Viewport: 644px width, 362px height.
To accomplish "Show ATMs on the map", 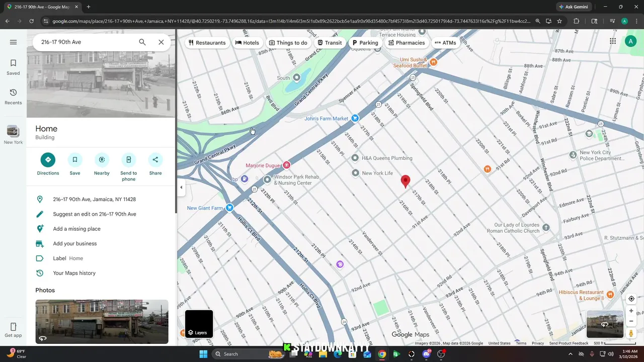I will (x=445, y=43).
